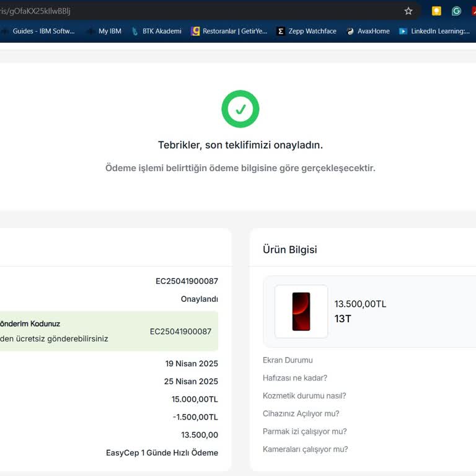Click shipping code EC25041900087 in green box

point(180,332)
